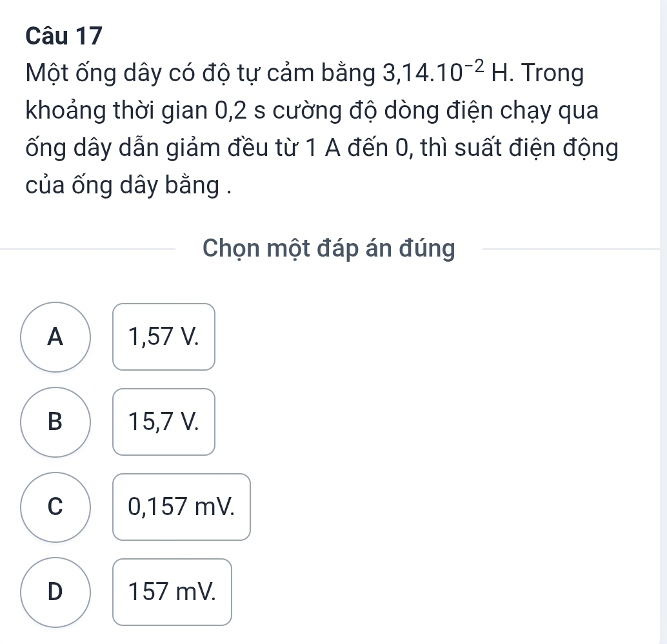
Task: Click the divider line right of đáp án đúng
Action: coord(571,249)
